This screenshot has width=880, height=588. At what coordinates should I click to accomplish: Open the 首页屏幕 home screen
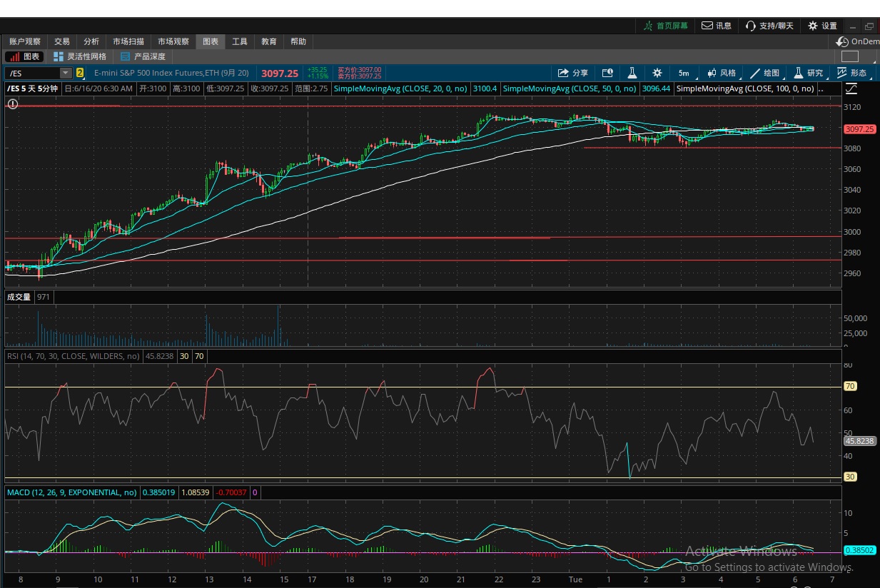click(x=665, y=26)
